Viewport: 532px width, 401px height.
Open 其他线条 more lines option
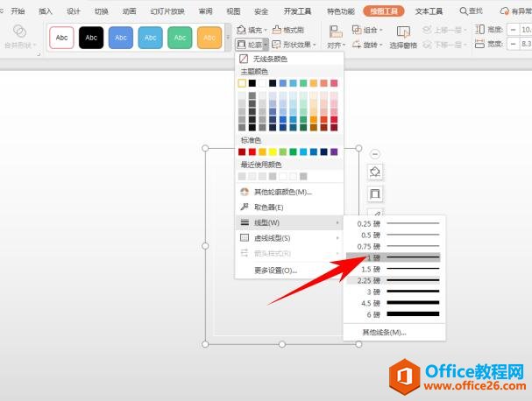pyautogui.click(x=384, y=332)
